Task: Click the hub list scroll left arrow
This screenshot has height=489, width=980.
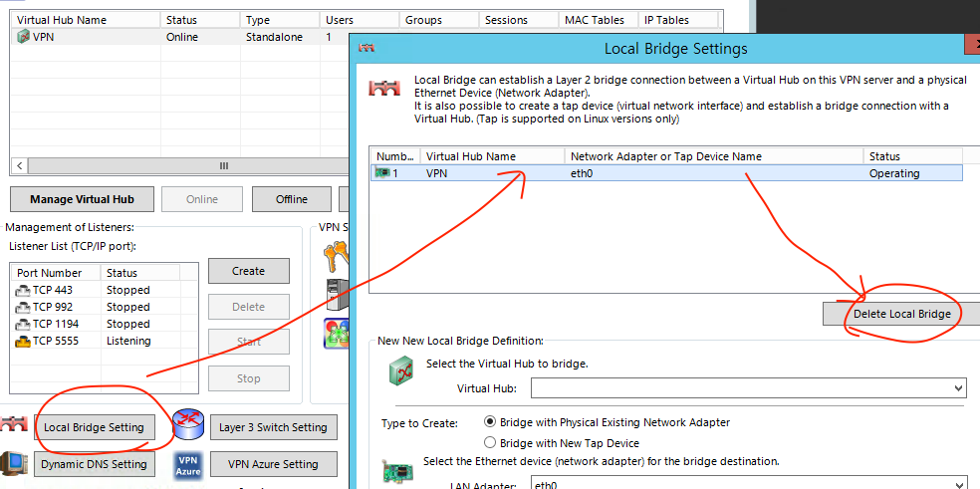Action: pos(19,165)
